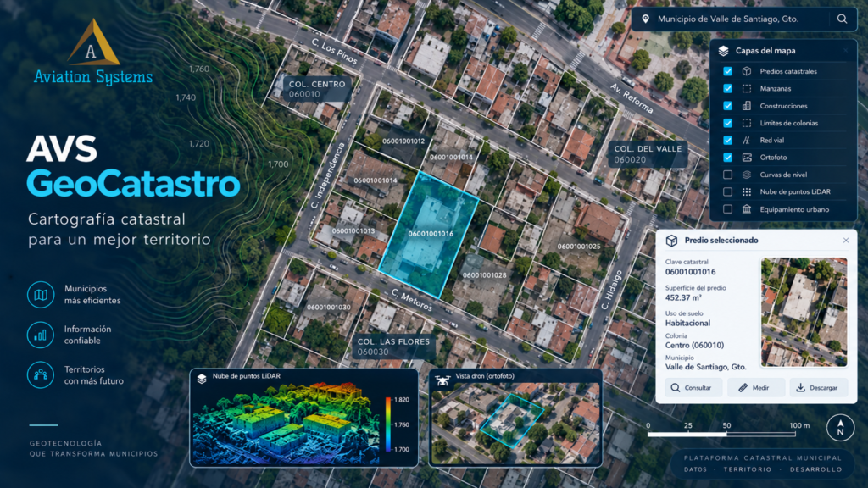Click the search magnifier icon
Viewport: 868px width, 488px height.
[x=842, y=19]
